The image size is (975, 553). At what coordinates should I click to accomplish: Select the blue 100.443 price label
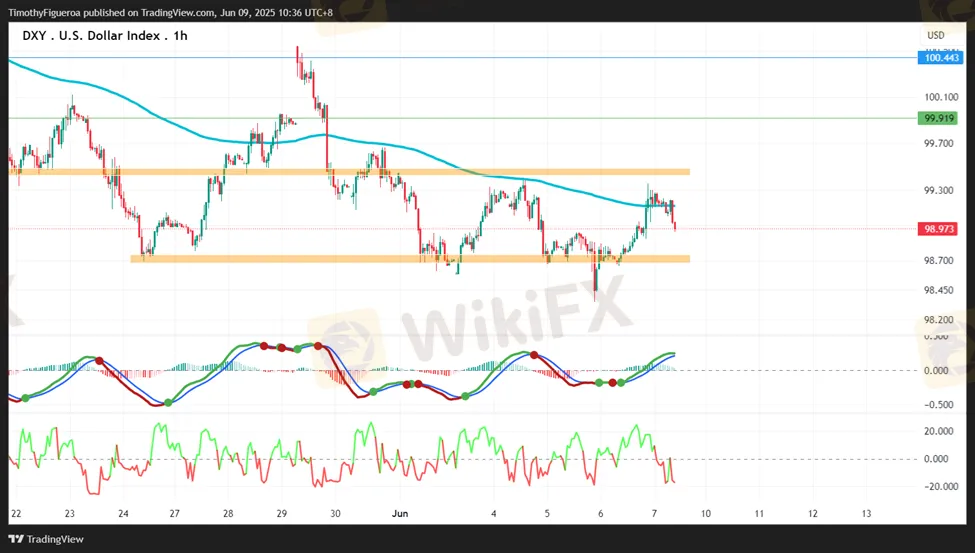click(940, 58)
